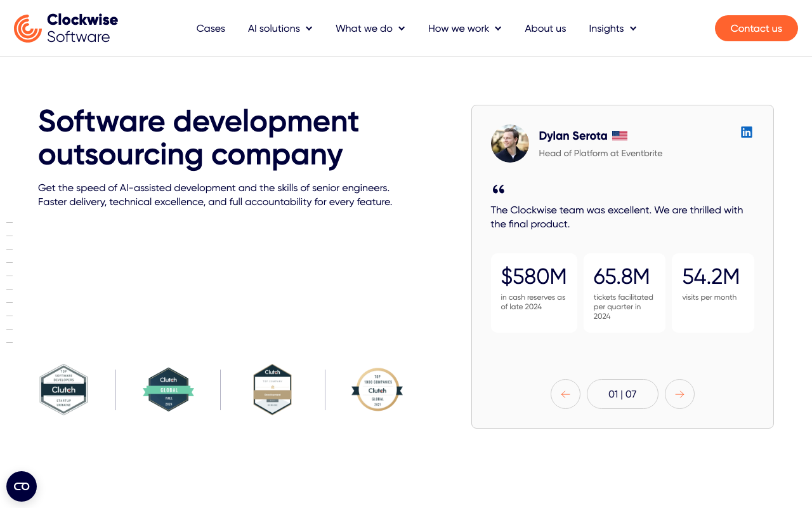Screen dimensions: 812x508
Task: Go to next testimonial with right arrow
Action: (679, 394)
